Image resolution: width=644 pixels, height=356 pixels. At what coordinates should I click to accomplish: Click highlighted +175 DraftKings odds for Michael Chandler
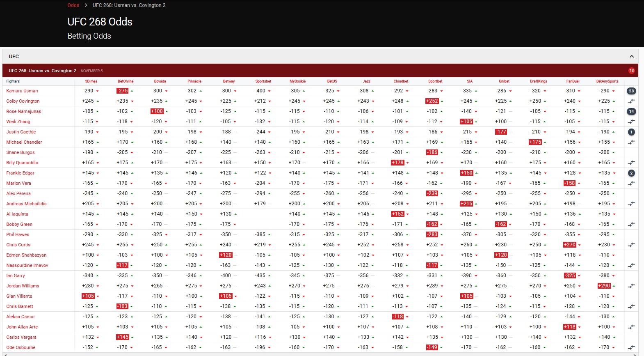click(x=535, y=142)
